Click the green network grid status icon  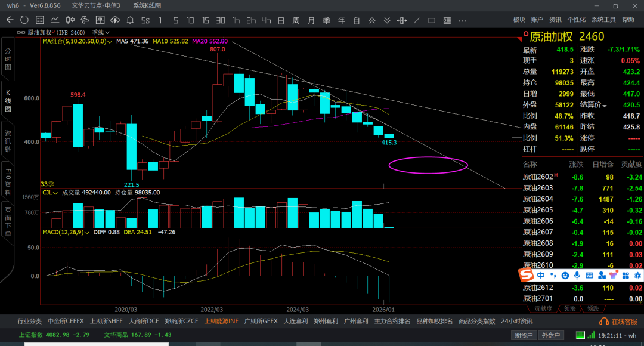pos(580,335)
